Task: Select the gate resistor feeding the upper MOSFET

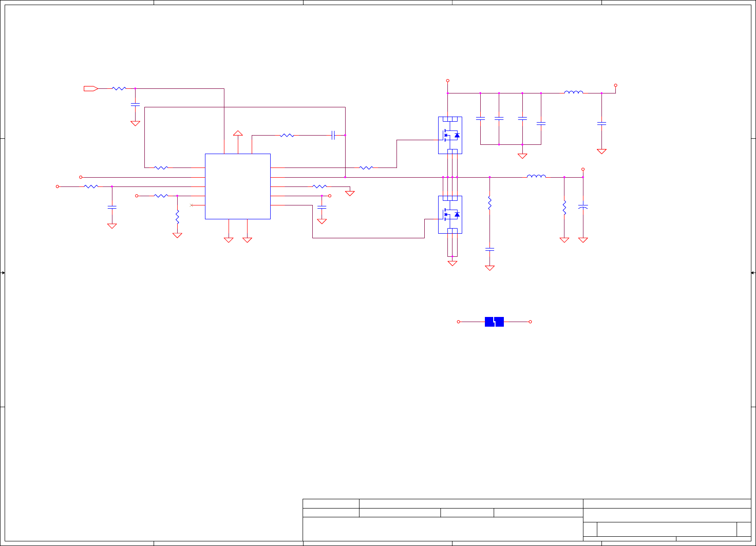Action: (x=366, y=168)
